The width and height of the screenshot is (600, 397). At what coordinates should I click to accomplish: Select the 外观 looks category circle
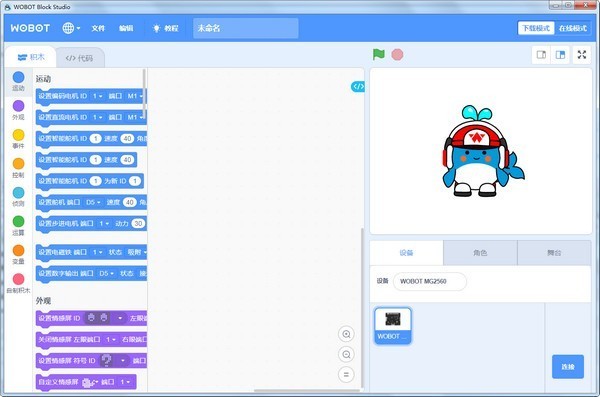pyautogui.click(x=18, y=106)
